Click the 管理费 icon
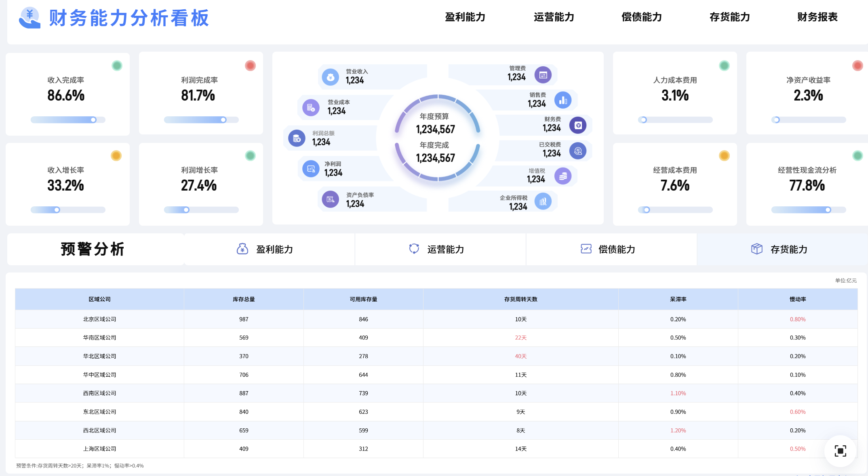 (543, 75)
